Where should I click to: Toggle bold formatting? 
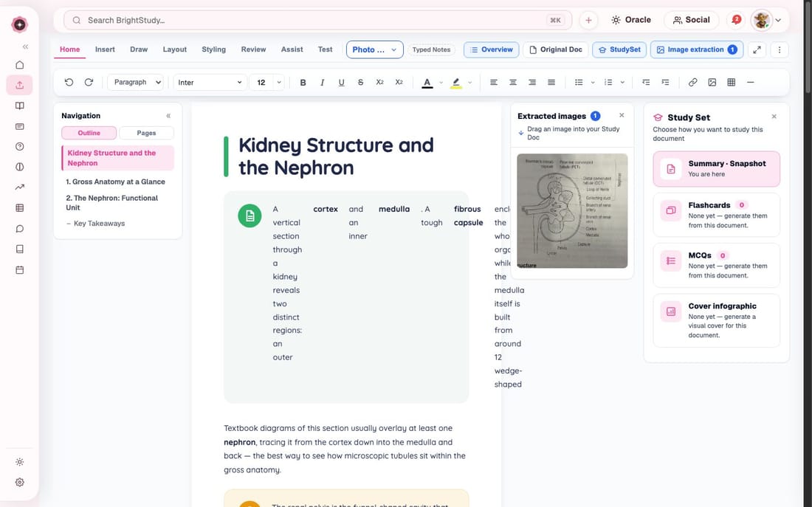point(303,83)
